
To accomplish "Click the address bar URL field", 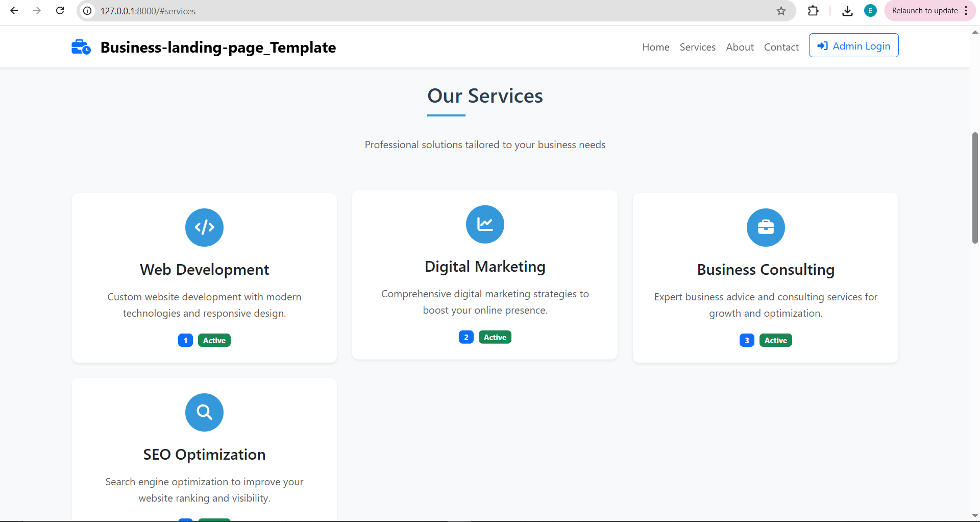I will tap(408, 11).
